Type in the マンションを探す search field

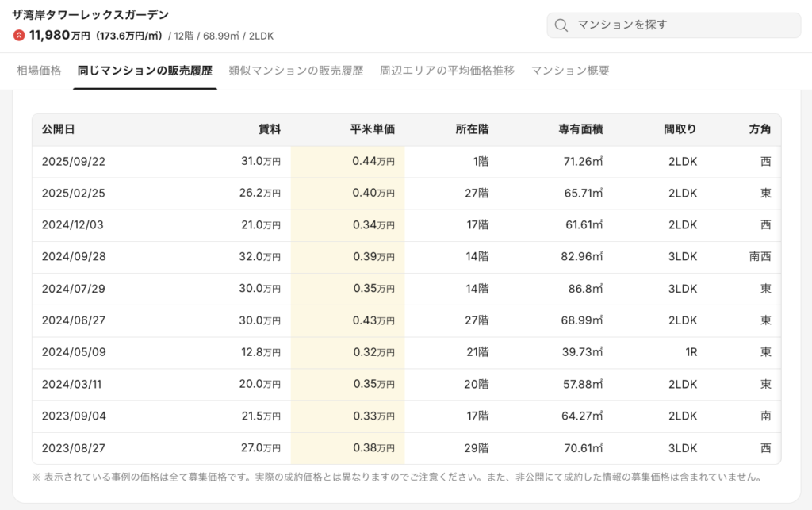click(682, 25)
